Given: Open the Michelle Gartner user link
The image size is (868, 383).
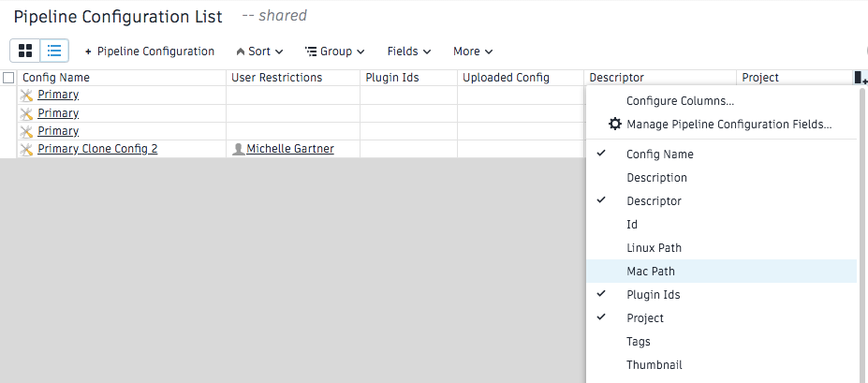Looking at the screenshot, I should coord(289,149).
